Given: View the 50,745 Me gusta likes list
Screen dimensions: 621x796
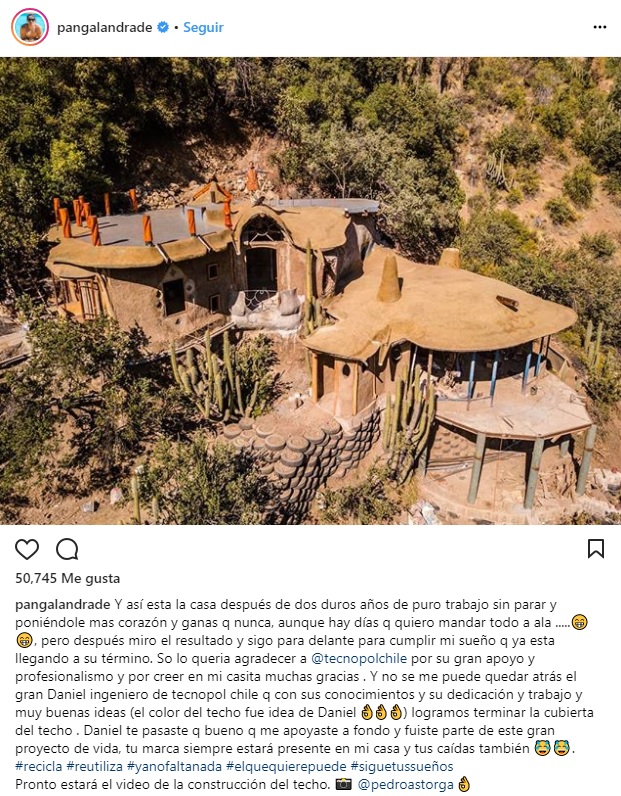Looking at the screenshot, I should [68, 578].
